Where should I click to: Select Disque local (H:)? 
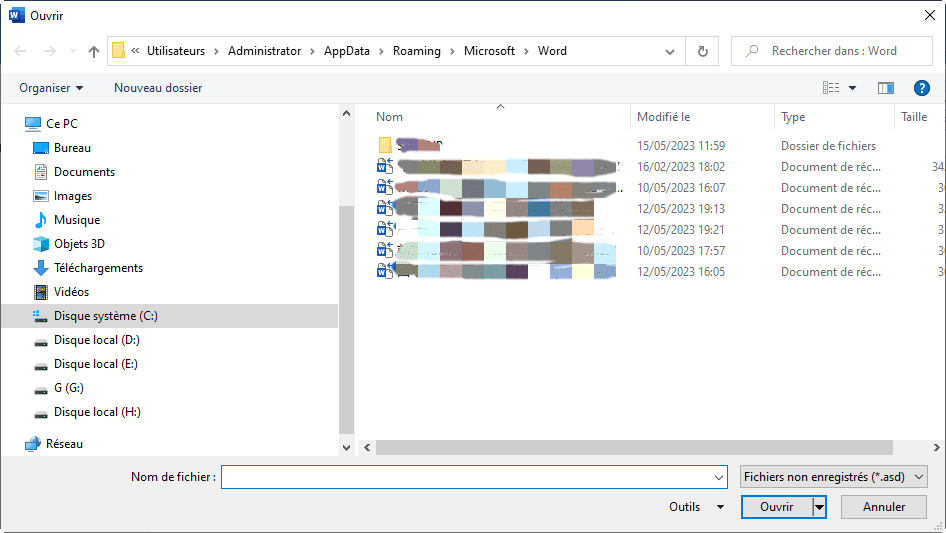(97, 412)
